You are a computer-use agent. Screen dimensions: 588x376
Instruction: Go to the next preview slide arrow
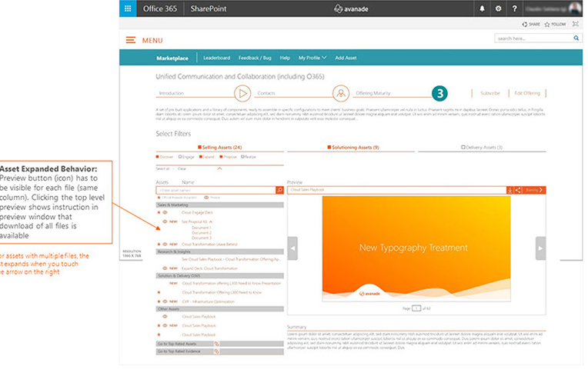pyautogui.click(x=540, y=248)
